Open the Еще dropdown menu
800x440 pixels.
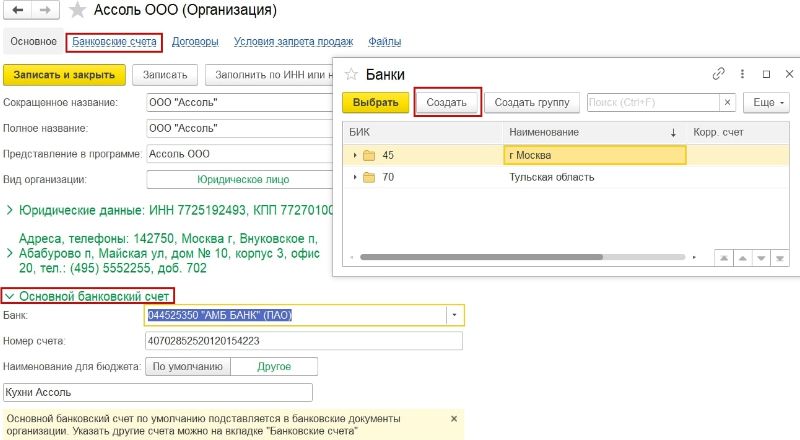766,103
